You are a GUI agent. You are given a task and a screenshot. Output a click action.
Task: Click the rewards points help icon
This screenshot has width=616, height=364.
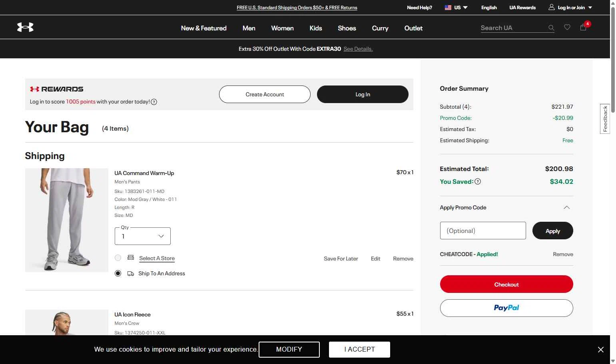[x=154, y=102]
